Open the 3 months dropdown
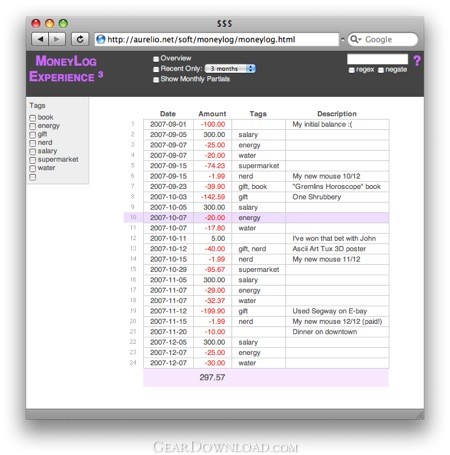 [230, 69]
